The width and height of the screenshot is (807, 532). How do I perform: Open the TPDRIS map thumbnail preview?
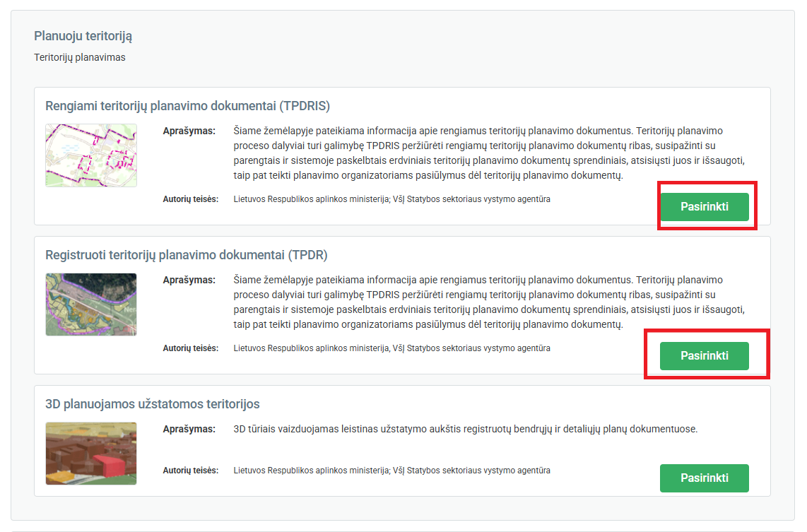point(91,155)
